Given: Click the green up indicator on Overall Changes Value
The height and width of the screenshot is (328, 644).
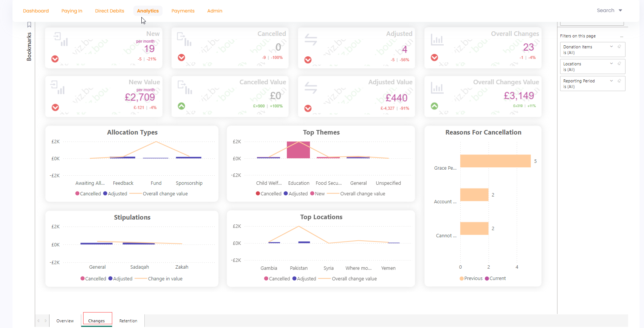Looking at the screenshot, I should [x=435, y=106].
